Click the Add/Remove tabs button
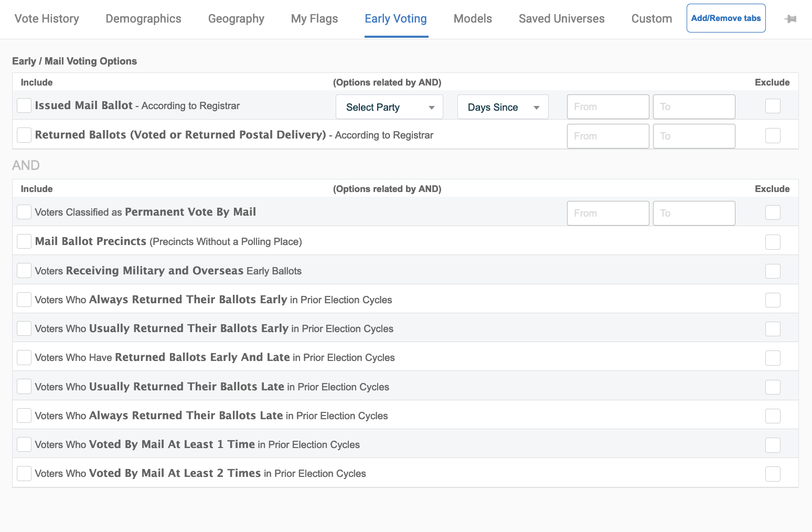812x532 pixels. tap(726, 18)
